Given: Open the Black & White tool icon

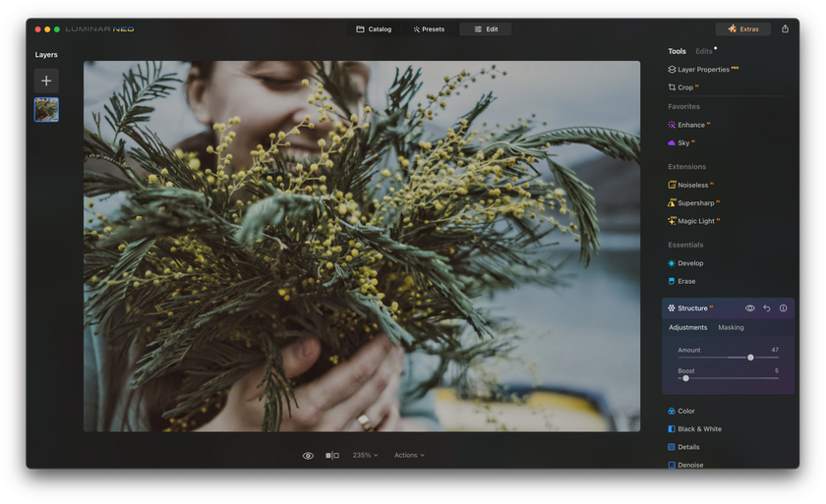Looking at the screenshot, I should point(672,428).
